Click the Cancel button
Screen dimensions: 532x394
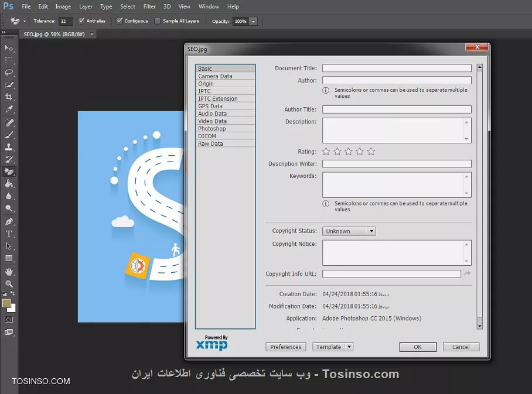tap(461, 347)
